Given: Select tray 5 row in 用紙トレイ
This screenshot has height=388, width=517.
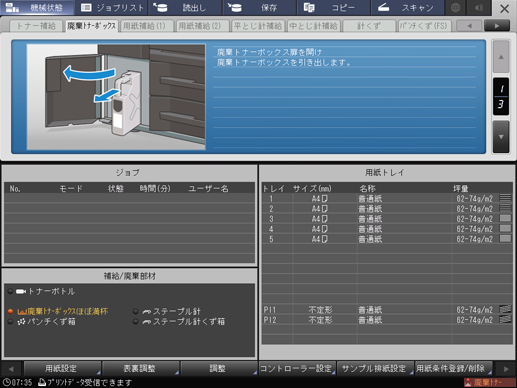Looking at the screenshot, I should 387,239.
